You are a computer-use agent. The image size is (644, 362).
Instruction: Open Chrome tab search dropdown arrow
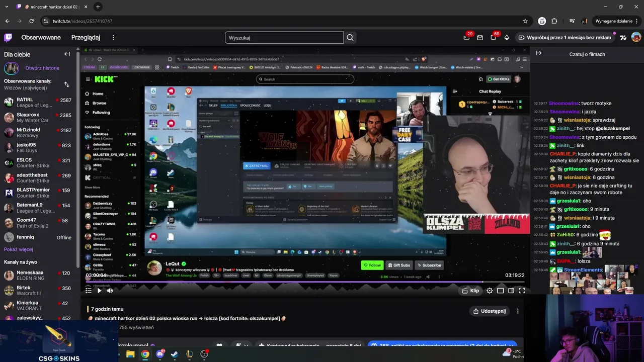coord(6,7)
